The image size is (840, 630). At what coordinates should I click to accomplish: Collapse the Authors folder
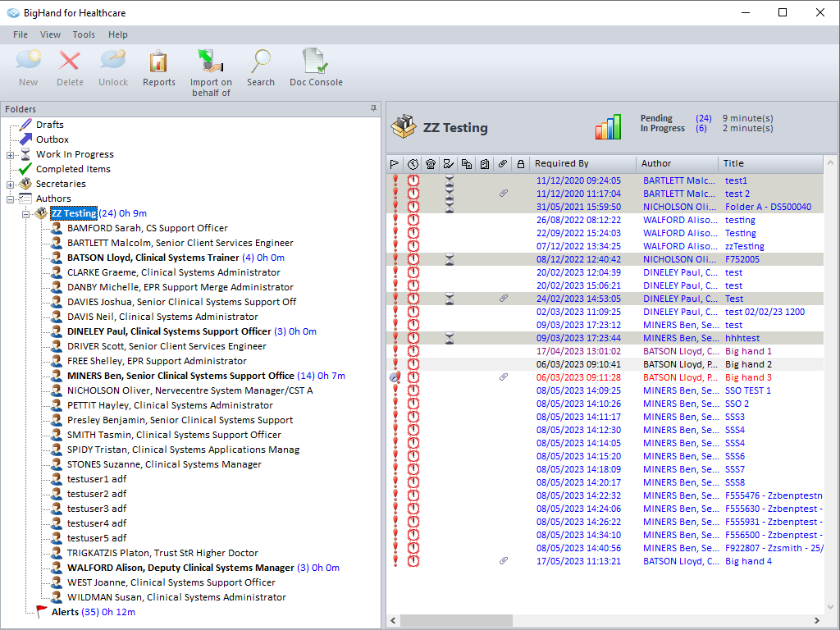pyautogui.click(x=10, y=199)
